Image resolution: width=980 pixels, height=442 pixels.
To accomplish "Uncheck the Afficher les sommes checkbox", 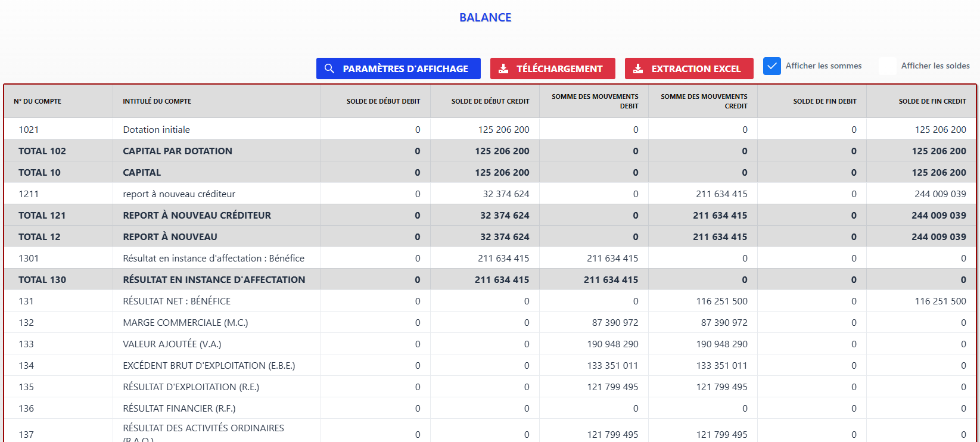I will coord(772,66).
